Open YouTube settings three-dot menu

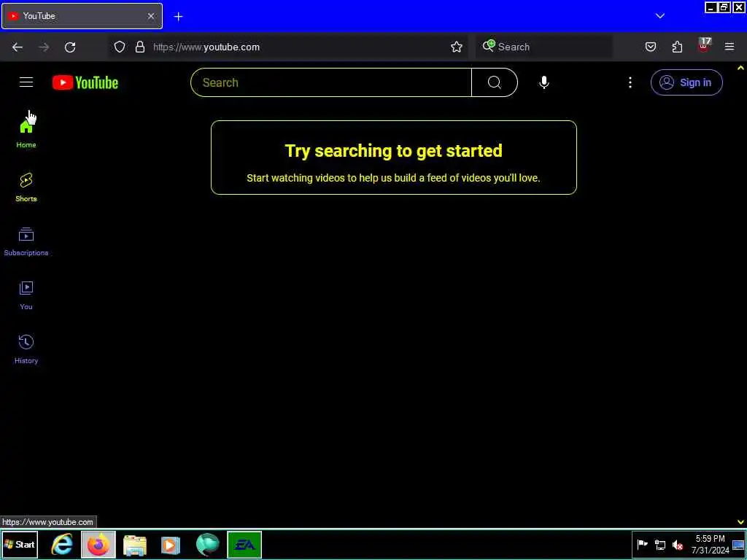coord(630,82)
